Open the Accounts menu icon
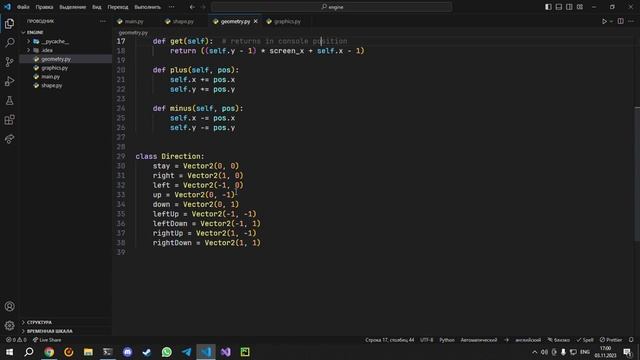640x360 pixels. click(x=9, y=306)
